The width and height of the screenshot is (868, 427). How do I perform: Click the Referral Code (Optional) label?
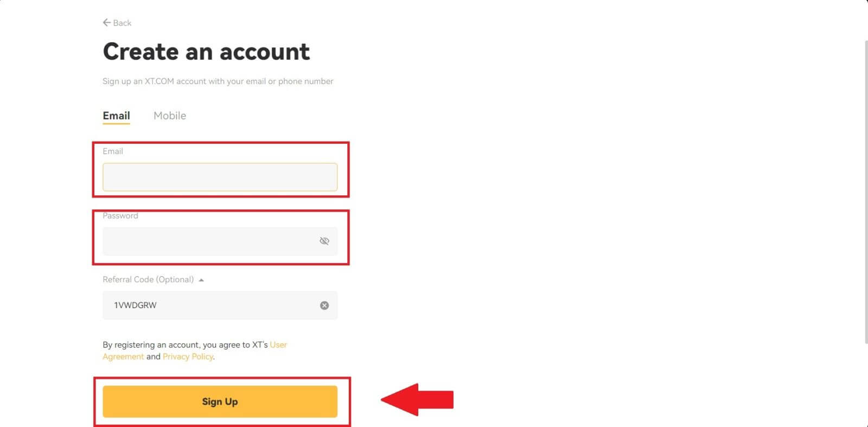148,279
